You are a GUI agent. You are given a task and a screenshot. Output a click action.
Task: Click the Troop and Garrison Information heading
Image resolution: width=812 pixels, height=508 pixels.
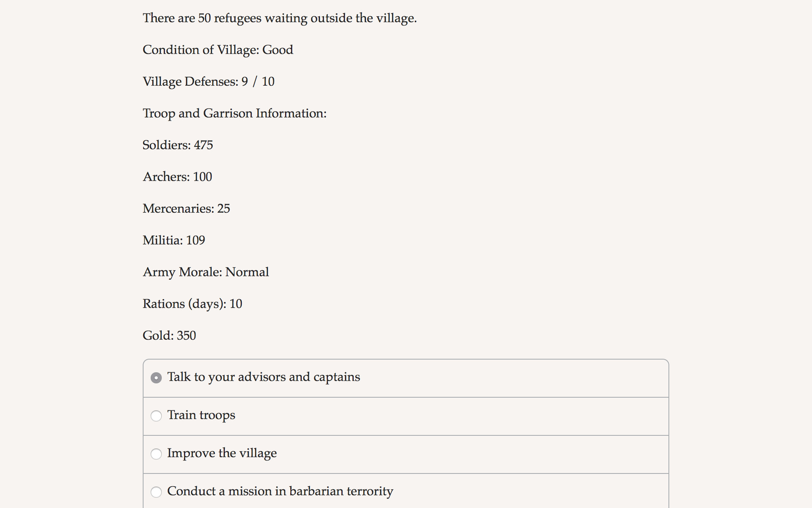tap(234, 113)
